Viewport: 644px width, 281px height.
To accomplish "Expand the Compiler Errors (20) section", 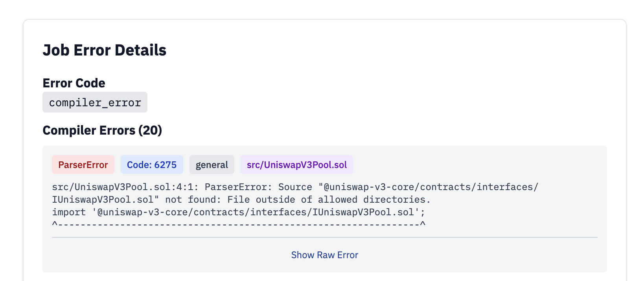I will (x=102, y=130).
